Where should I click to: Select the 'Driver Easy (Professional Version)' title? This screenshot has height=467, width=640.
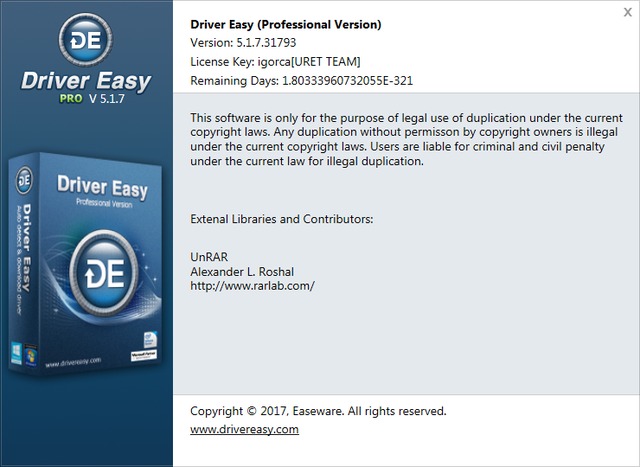coord(286,24)
